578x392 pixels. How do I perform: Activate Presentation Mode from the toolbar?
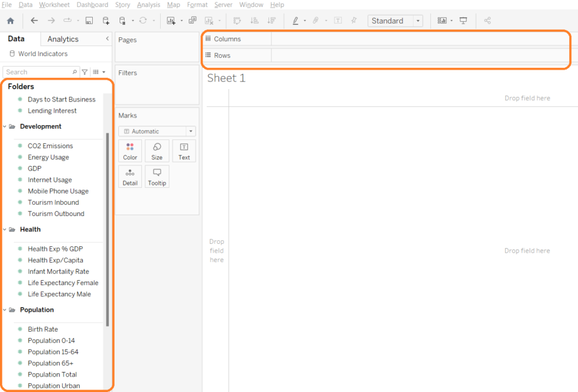[x=463, y=21]
